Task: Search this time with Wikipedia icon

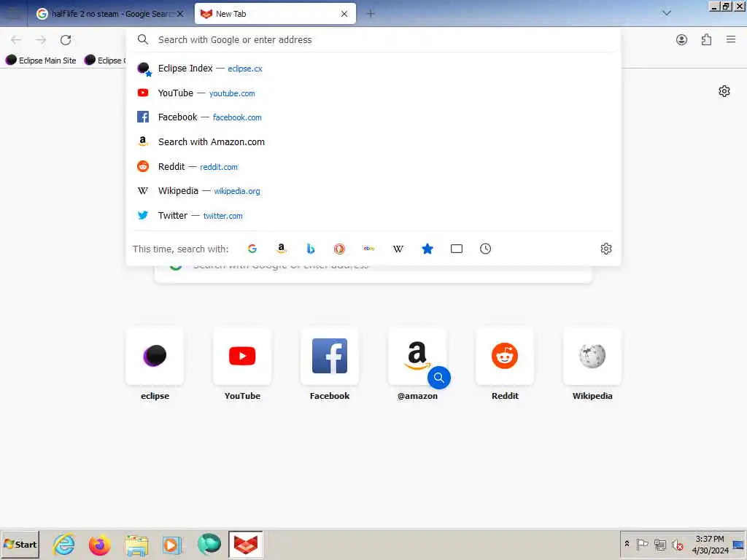Action: pos(398,249)
